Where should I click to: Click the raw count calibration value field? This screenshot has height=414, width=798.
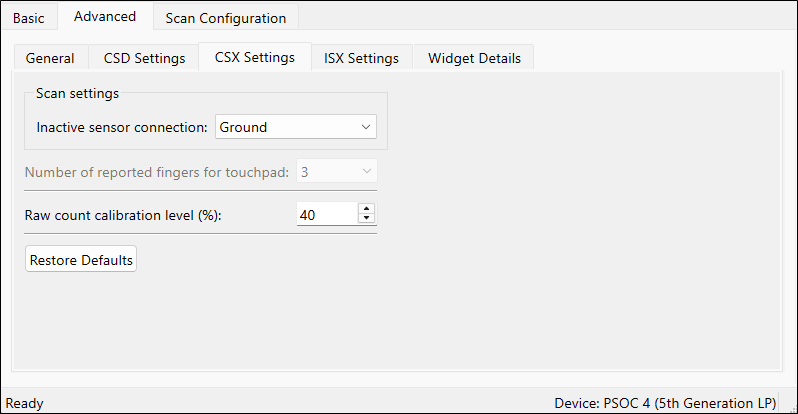point(327,214)
